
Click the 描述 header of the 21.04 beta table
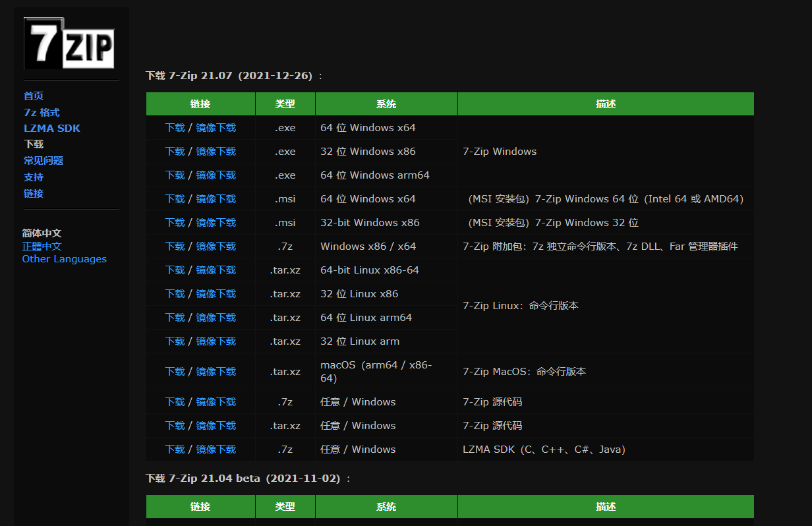(x=606, y=507)
